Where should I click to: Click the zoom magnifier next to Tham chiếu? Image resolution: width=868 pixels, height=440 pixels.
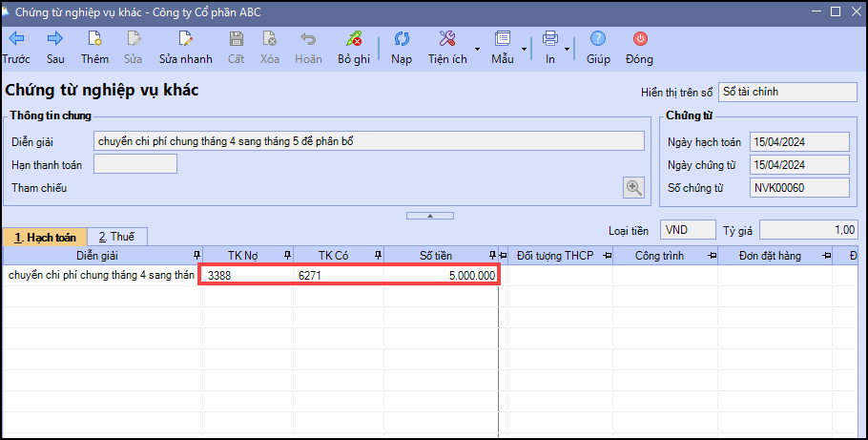(633, 187)
